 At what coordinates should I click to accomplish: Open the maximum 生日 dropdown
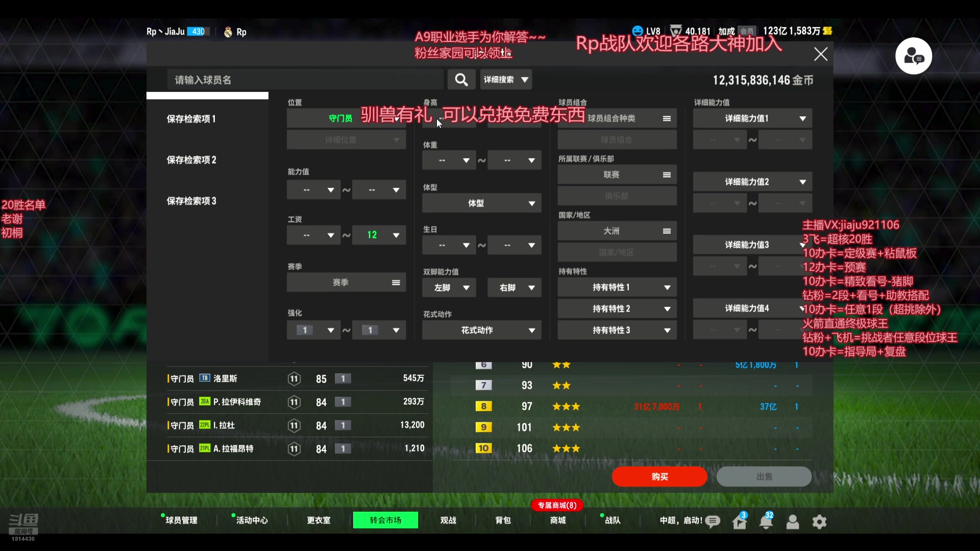514,245
